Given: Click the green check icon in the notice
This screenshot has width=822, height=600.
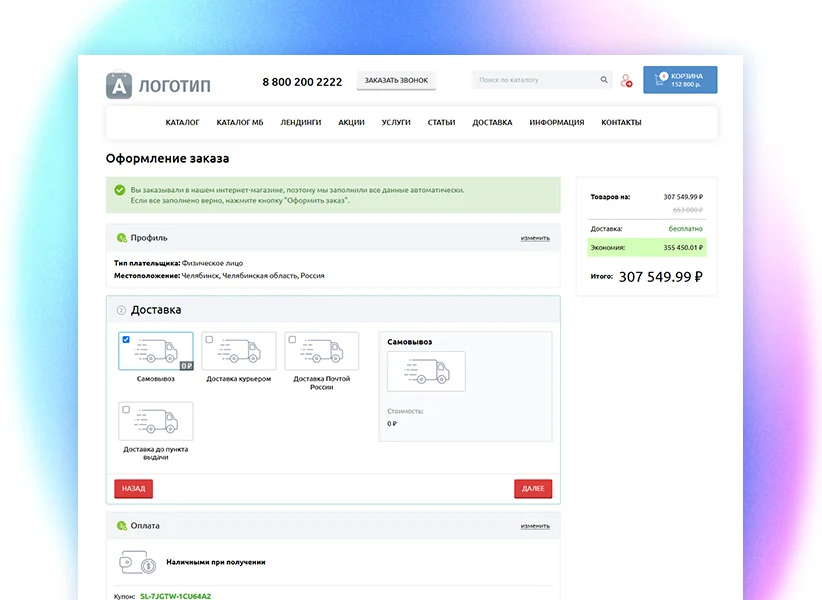Looking at the screenshot, I should [x=120, y=190].
